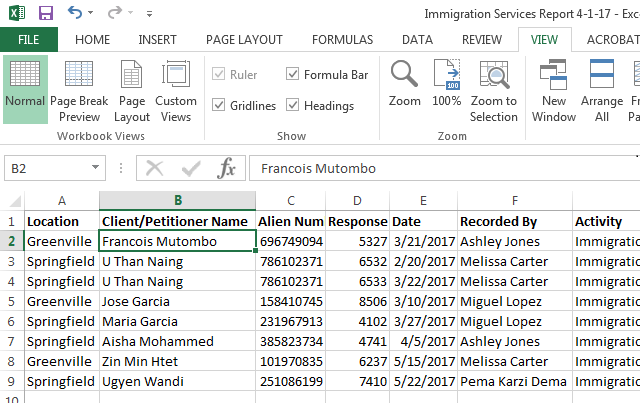
Task: Open a New Window
Action: point(553,90)
